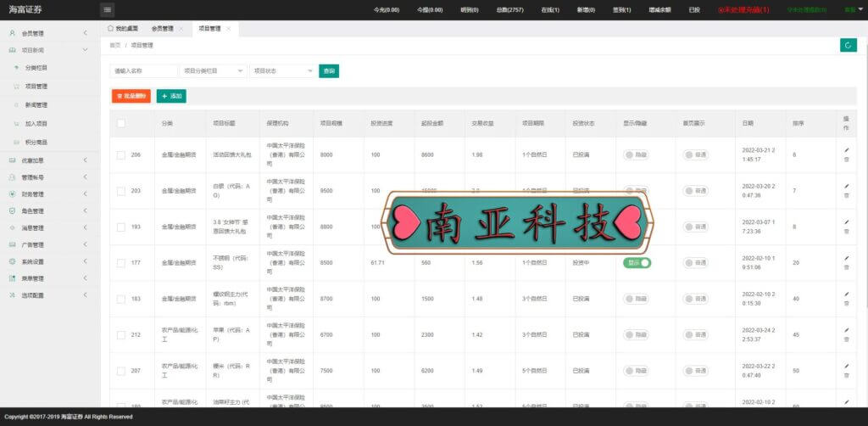Click the edit pencil for row 177
The height and width of the screenshot is (426, 868).
pyautogui.click(x=846, y=258)
